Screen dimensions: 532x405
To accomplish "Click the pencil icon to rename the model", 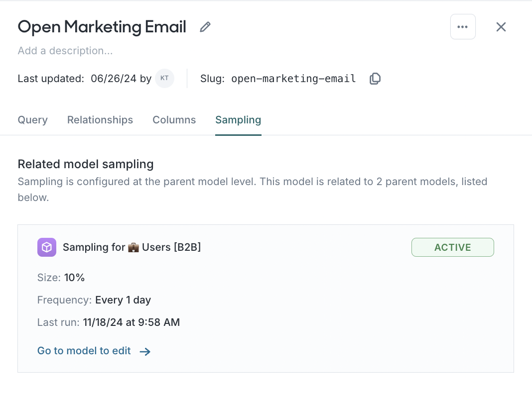I will coord(205,27).
